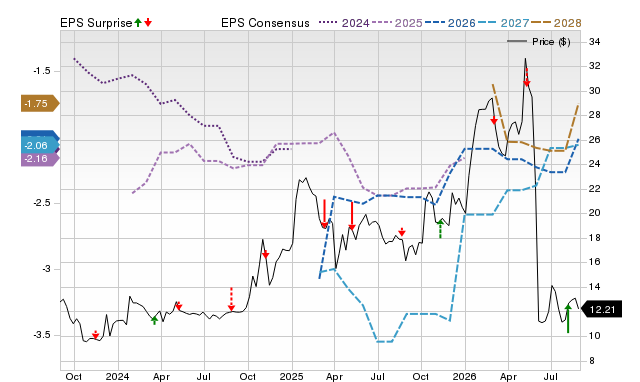
Task: Click the 2027 EPS consensus legend entry
Action: 503,23
